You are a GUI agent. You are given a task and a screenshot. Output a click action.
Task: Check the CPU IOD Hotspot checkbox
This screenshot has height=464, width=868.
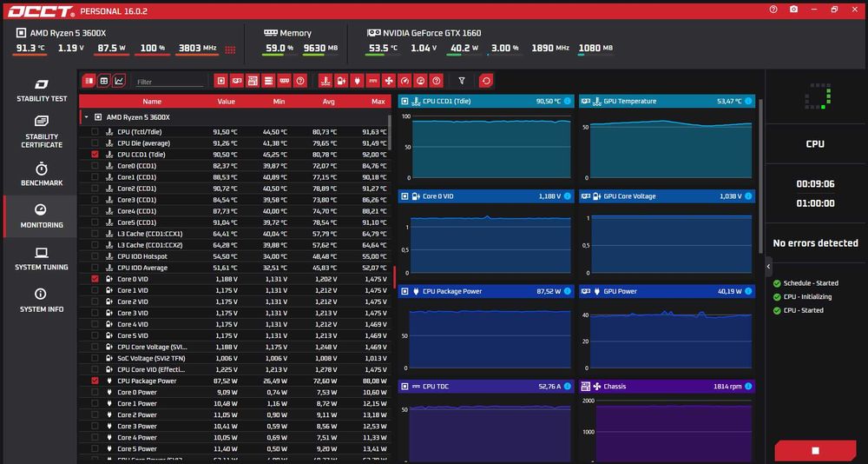[95, 256]
